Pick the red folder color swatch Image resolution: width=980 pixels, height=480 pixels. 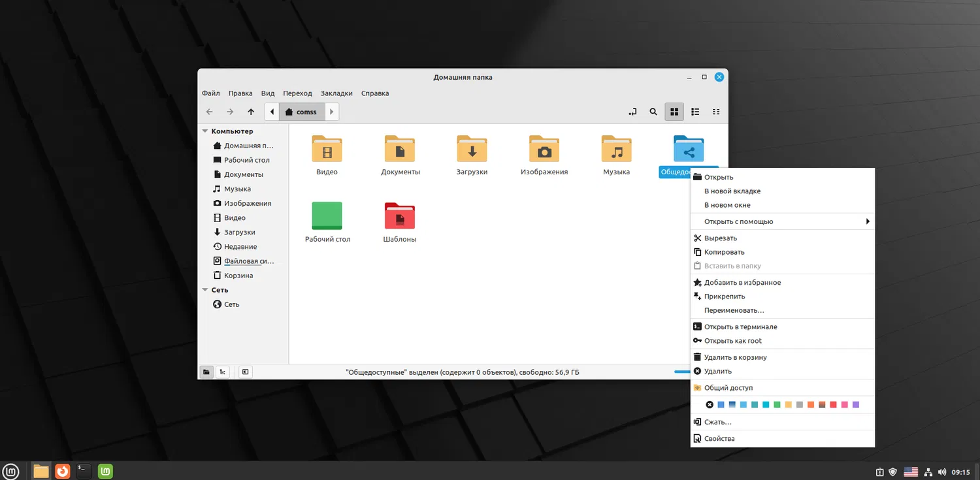coord(833,405)
